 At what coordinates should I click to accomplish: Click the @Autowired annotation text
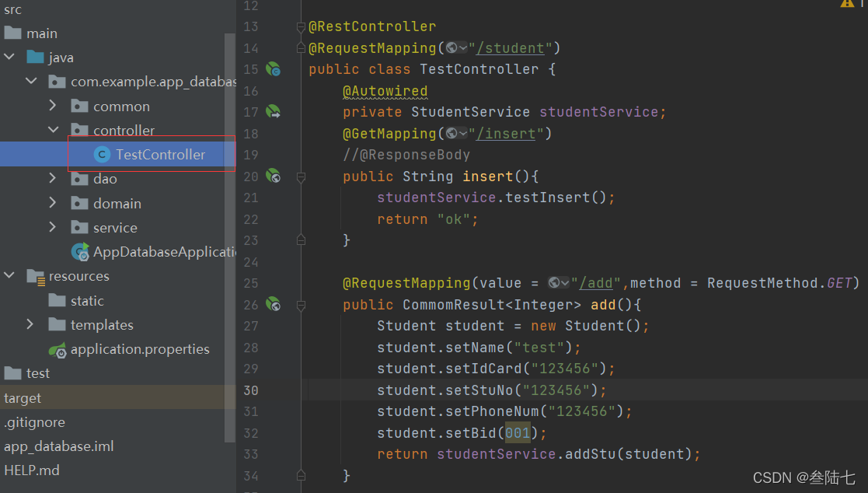pyautogui.click(x=385, y=91)
